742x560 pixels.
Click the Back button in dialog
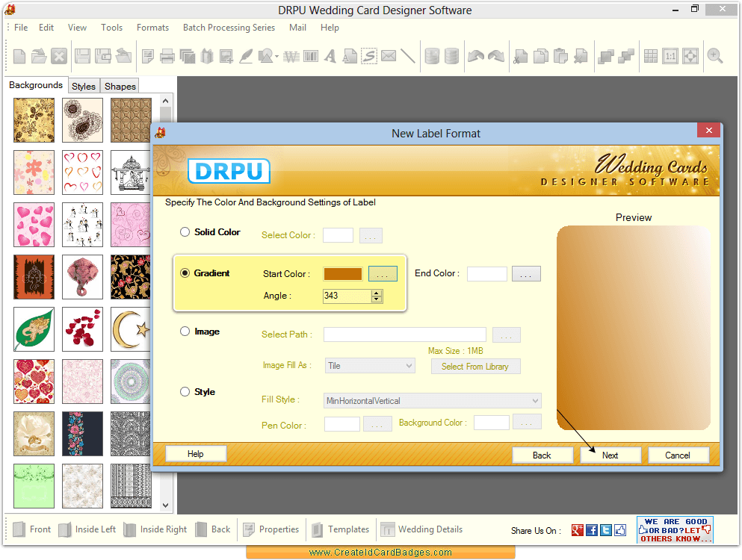542,455
